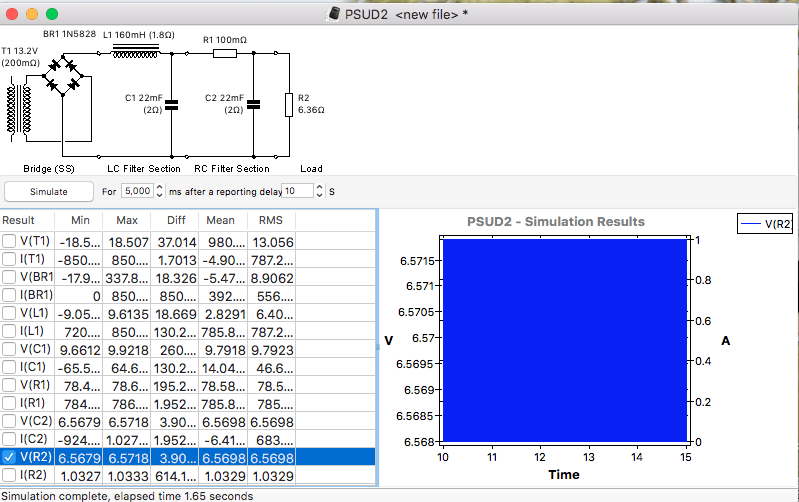
Task: Uncheck the V(R2) result checkbox
Action: (x=9, y=457)
